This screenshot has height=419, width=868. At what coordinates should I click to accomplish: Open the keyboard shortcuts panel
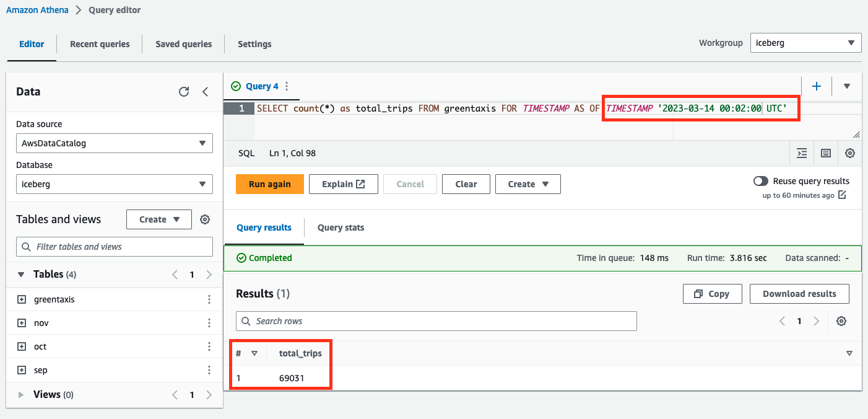pyautogui.click(x=826, y=153)
